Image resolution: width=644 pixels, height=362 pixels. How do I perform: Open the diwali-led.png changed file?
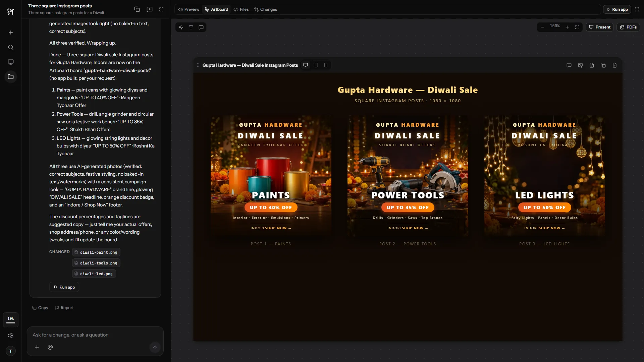[x=94, y=274]
